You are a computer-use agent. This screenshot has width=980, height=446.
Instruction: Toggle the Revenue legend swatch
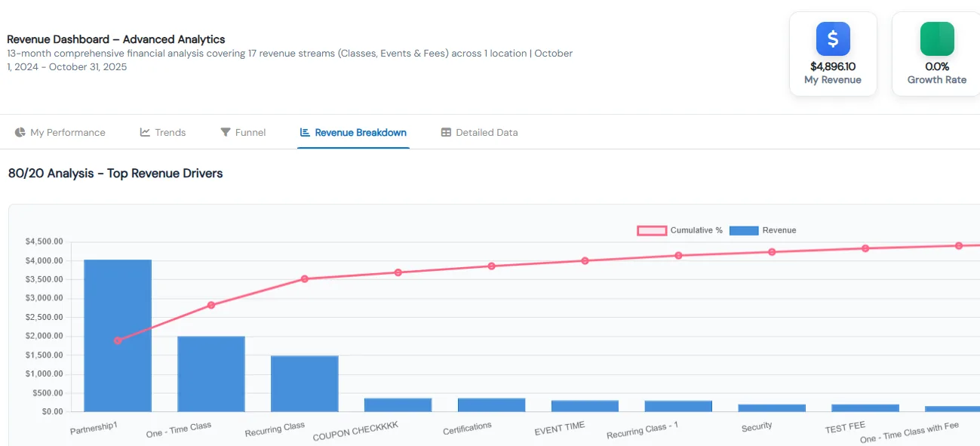pos(744,230)
